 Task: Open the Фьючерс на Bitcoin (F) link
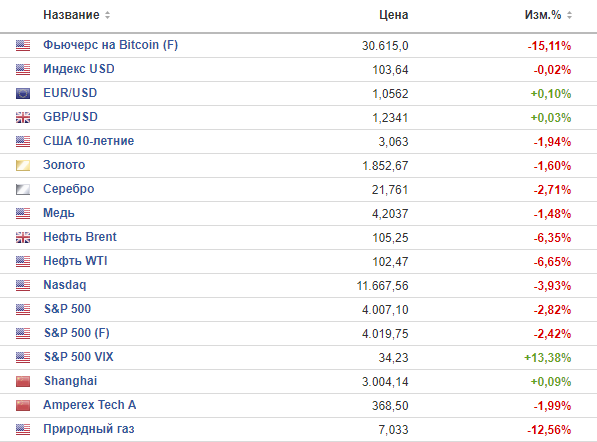point(110,45)
